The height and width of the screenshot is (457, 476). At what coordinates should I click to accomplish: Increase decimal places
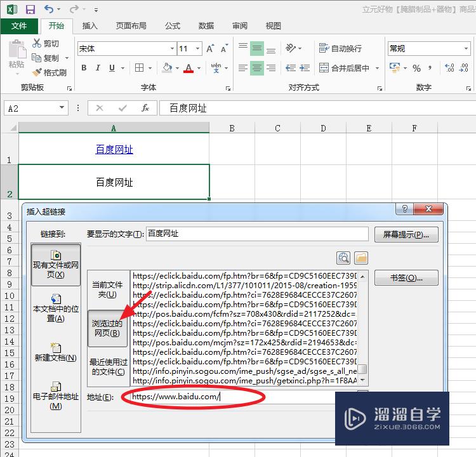[449, 68]
